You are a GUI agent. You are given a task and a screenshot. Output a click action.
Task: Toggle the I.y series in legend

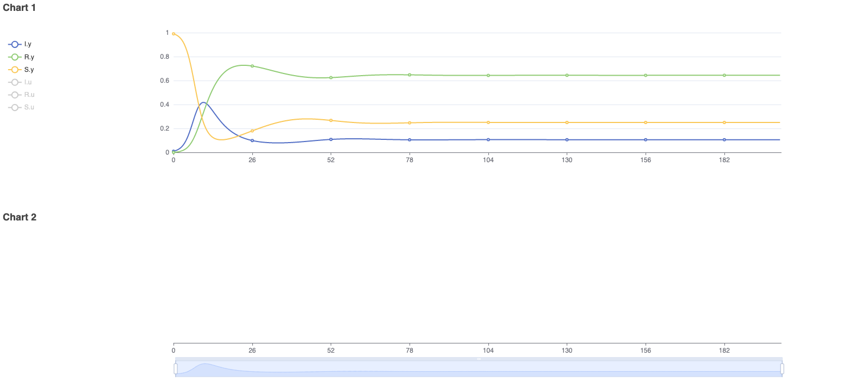[20, 44]
